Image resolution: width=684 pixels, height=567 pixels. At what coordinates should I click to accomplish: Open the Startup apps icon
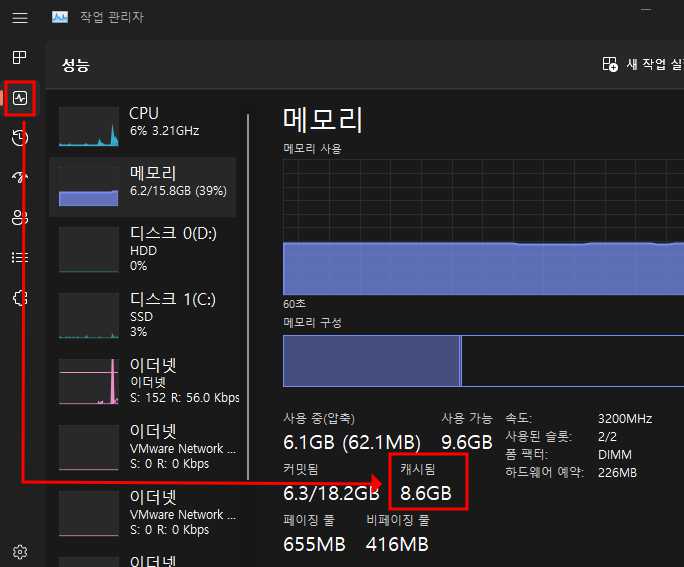tap(20, 176)
